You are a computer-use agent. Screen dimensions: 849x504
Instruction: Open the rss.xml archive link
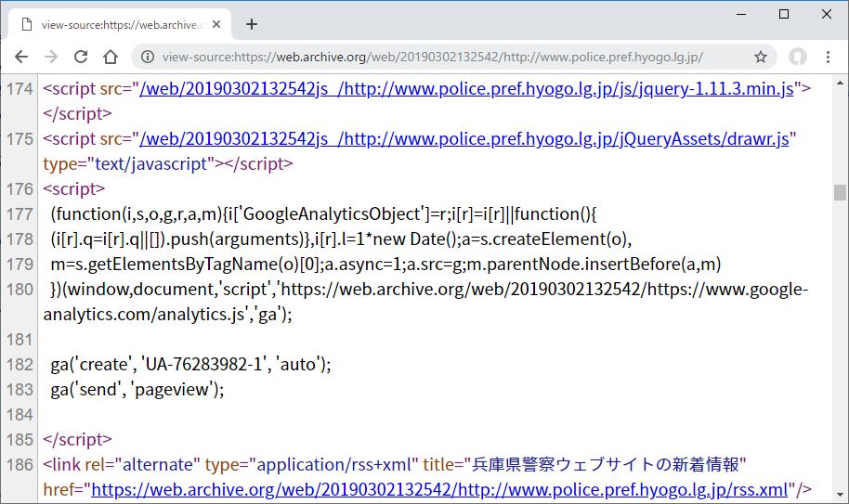tap(439, 490)
